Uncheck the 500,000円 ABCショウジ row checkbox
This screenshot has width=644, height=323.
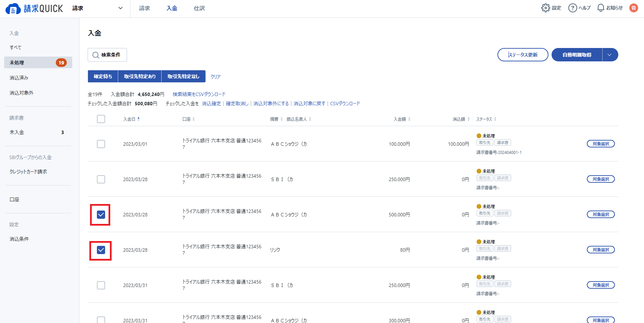[101, 215]
